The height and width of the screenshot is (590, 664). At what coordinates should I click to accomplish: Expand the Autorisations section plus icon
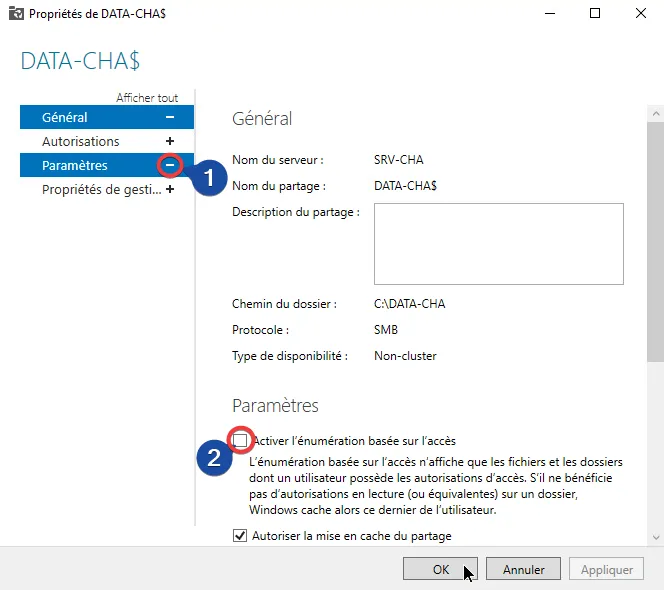(x=170, y=142)
